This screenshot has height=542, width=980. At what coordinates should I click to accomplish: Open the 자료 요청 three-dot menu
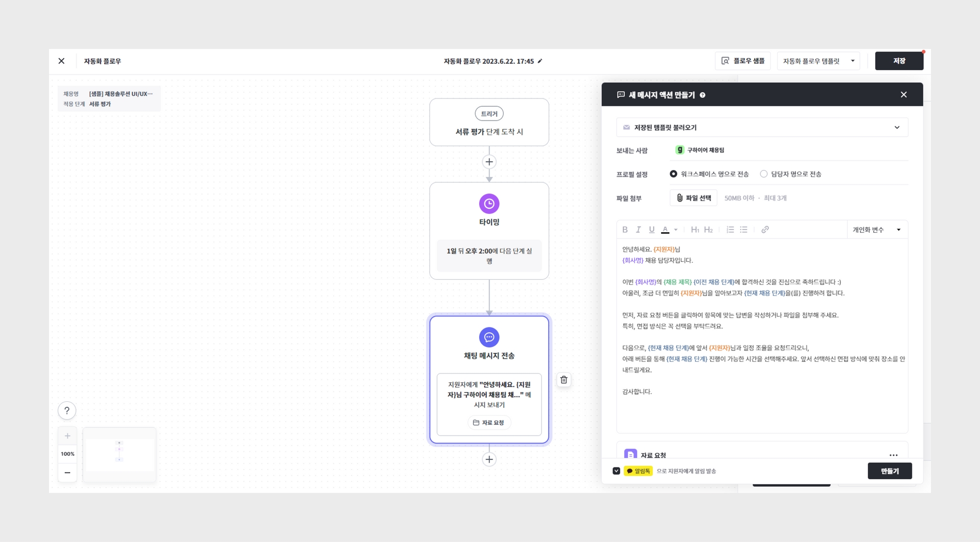(x=893, y=455)
